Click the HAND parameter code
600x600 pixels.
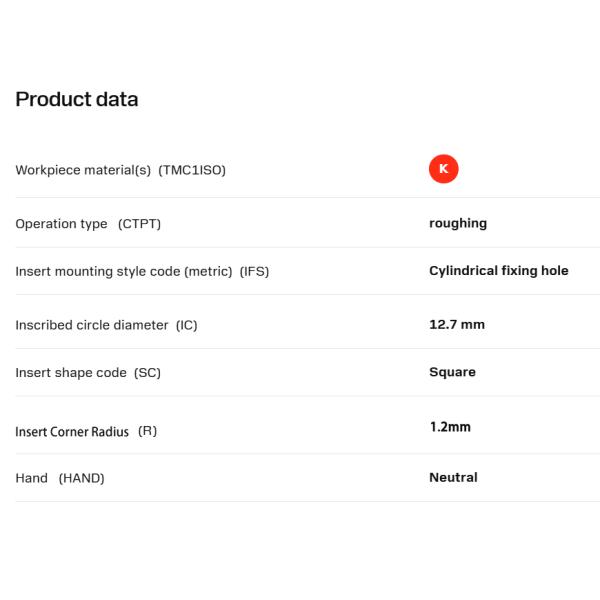click(81, 478)
